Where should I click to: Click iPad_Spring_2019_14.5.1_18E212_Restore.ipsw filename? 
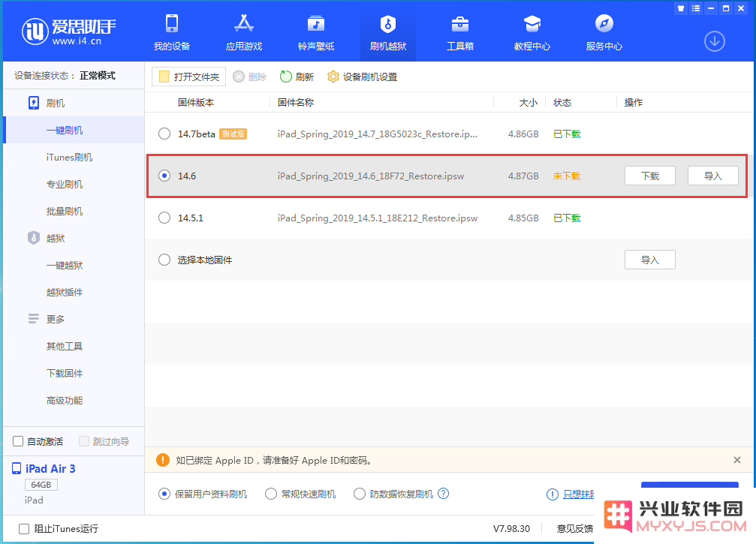pyautogui.click(x=378, y=218)
